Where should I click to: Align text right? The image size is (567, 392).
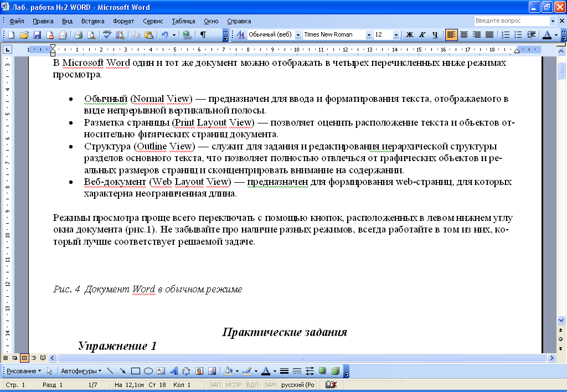coord(477,35)
